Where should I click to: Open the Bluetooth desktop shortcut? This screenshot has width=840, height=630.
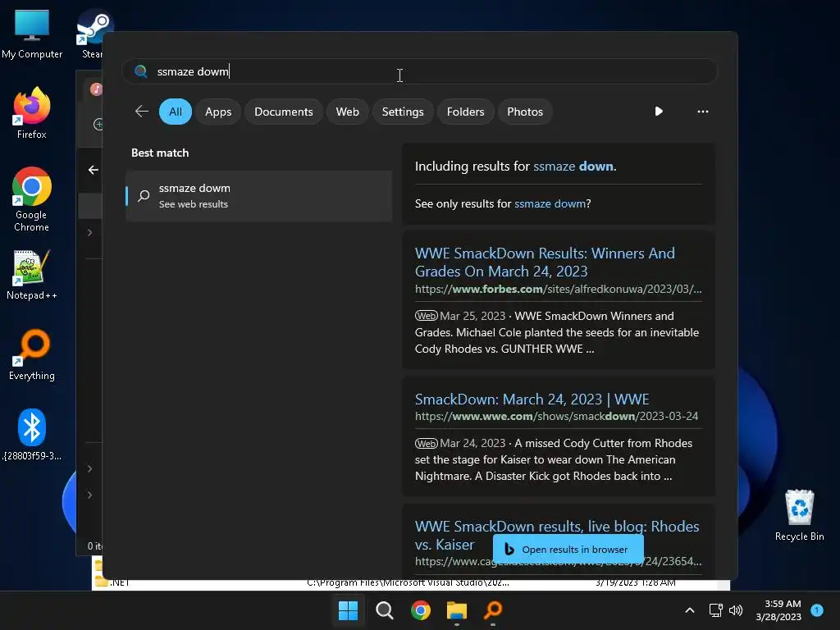[x=32, y=435]
